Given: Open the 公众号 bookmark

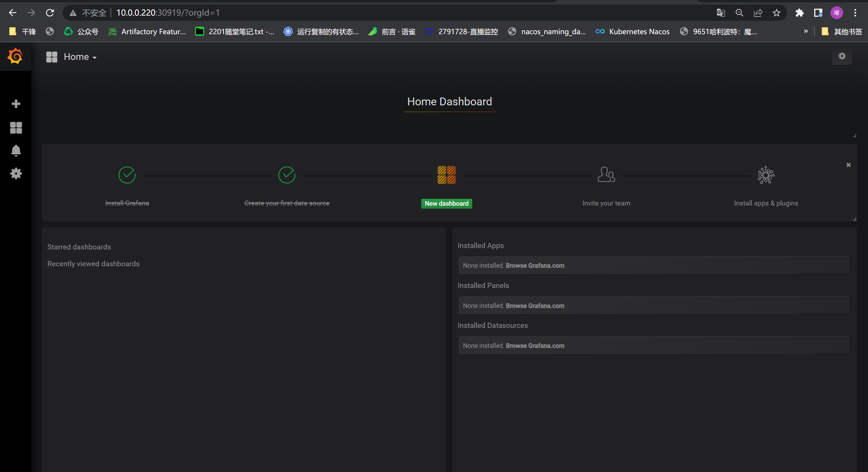Looking at the screenshot, I should pyautogui.click(x=81, y=32).
